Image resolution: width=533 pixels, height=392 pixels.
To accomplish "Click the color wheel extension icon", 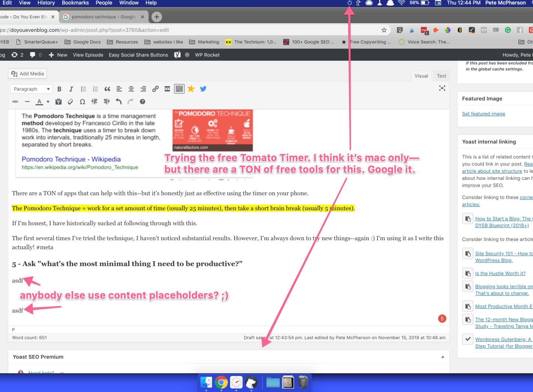I will pos(448,30).
